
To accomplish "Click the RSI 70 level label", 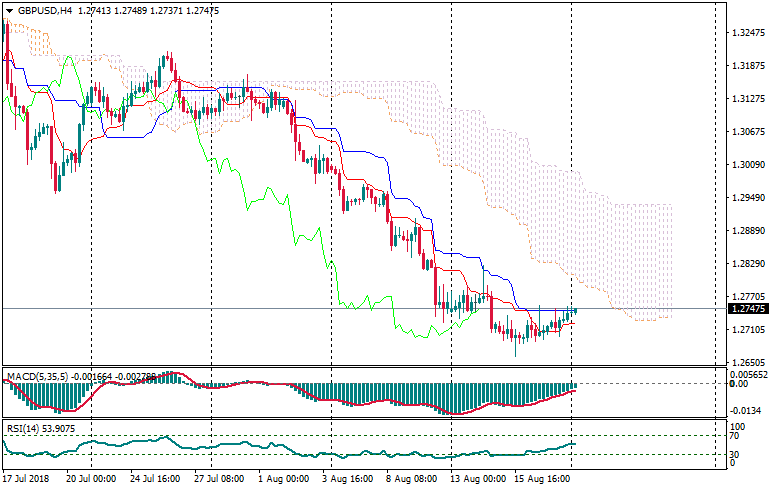I will click(x=731, y=437).
